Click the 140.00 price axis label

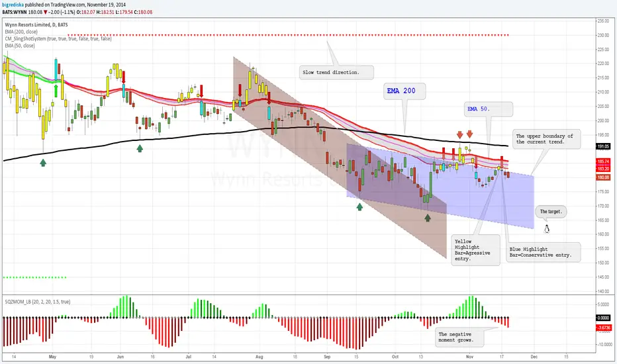(x=603, y=291)
